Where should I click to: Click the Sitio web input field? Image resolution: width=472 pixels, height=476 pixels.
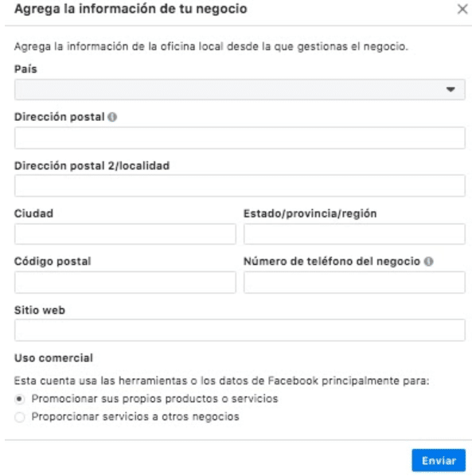(x=240, y=330)
